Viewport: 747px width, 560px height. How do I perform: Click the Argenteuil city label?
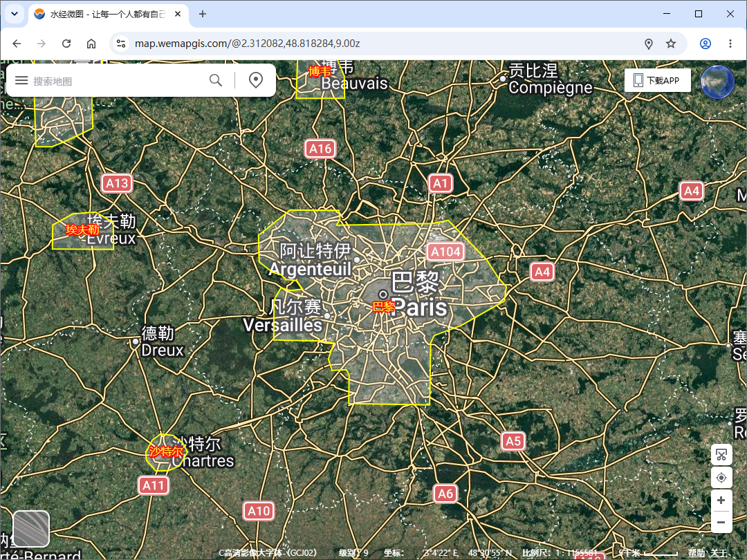[x=310, y=270]
